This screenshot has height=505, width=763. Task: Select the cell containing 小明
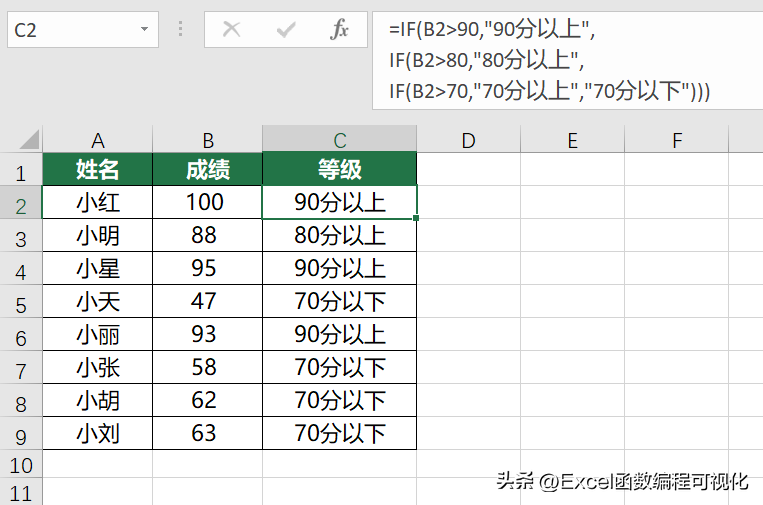[98, 235]
